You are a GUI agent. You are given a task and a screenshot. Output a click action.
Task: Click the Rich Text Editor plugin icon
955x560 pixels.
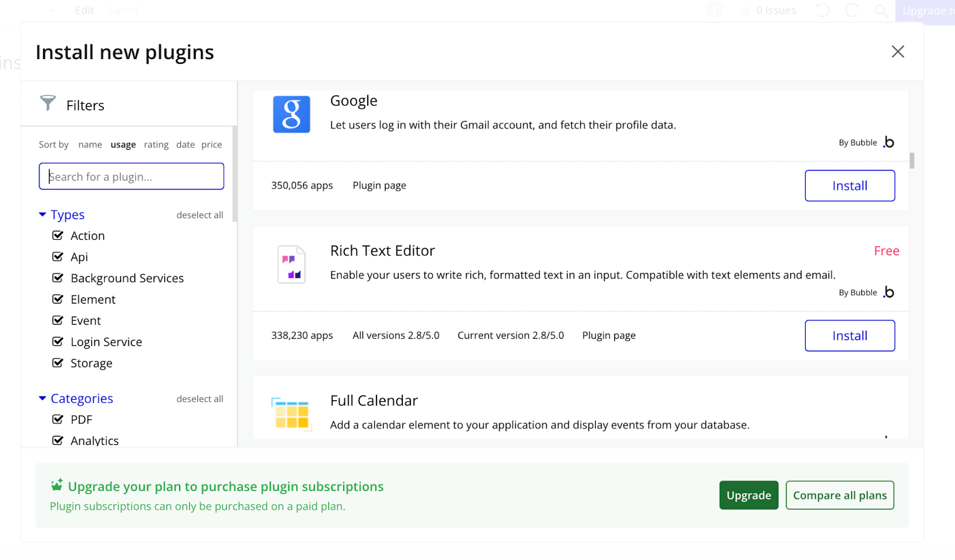point(291,264)
